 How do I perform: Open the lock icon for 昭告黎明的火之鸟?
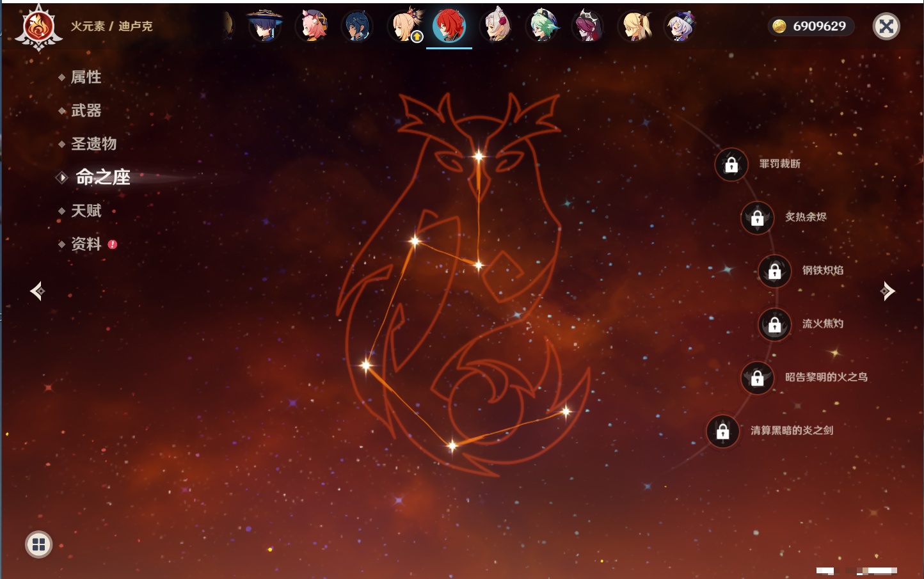pyautogui.click(x=758, y=378)
